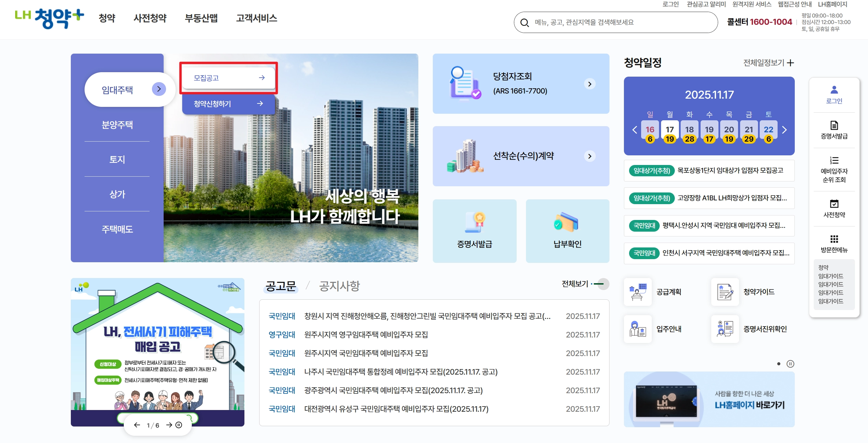868x443 pixels.
Task: Click the search input field
Action: [615, 23]
